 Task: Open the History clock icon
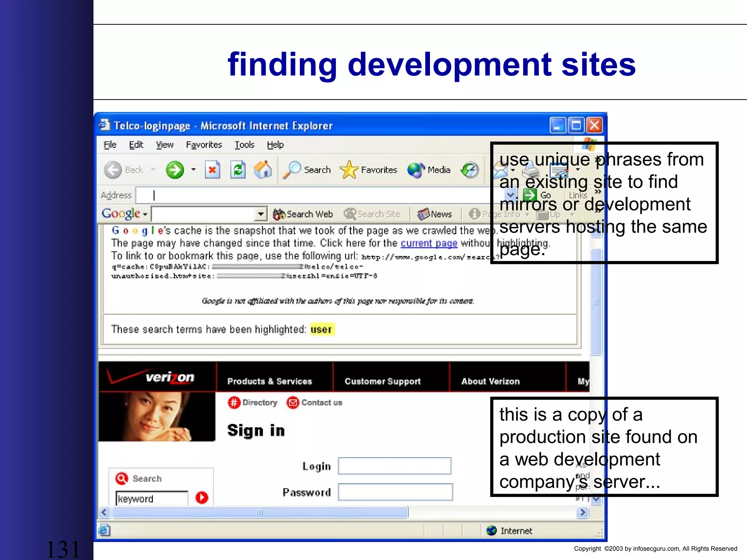point(470,170)
